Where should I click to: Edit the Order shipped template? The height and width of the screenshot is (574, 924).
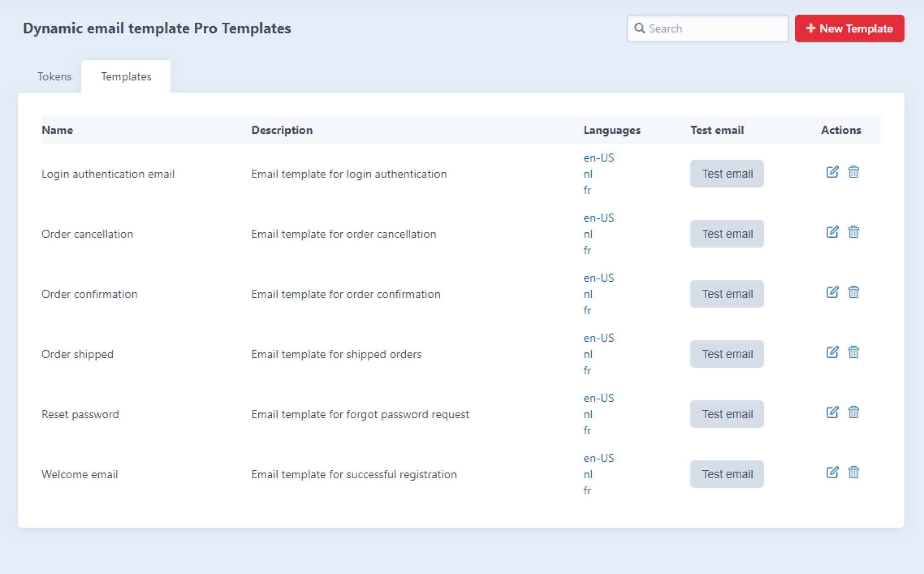tap(832, 352)
